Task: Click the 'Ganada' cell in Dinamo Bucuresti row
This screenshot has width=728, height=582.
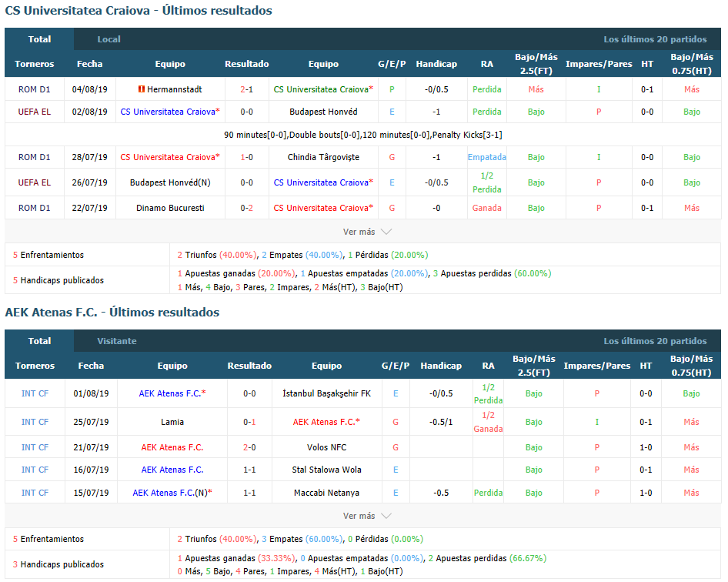Action: (x=486, y=208)
